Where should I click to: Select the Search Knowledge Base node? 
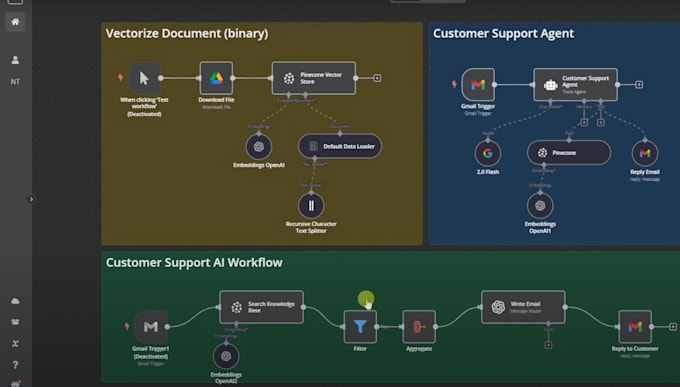pyautogui.click(x=262, y=307)
